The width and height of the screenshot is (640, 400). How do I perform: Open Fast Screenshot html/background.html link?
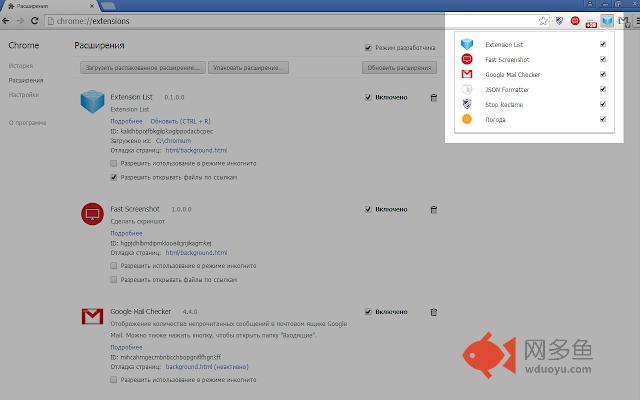tap(196, 253)
